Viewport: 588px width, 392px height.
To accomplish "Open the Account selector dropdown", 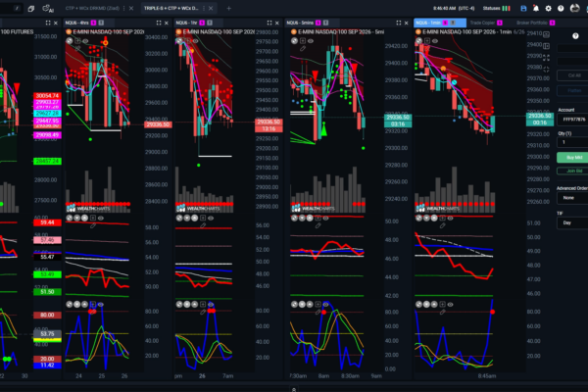I will 572,120.
